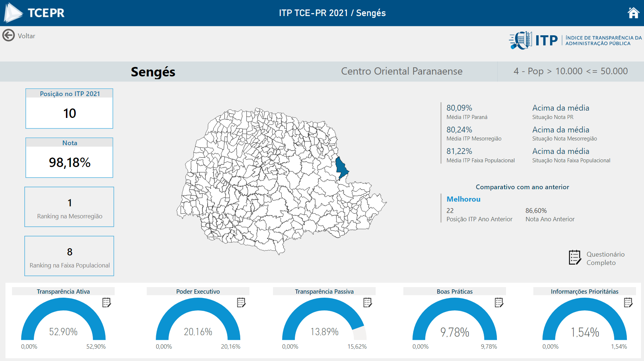Click the Transparência Ativa gauge arc
The width and height of the screenshot is (644, 361).
(63, 304)
